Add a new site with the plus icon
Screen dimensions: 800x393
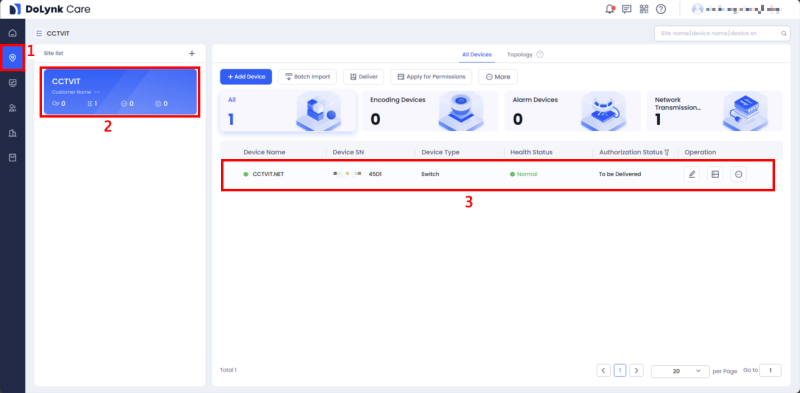pyautogui.click(x=192, y=53)
